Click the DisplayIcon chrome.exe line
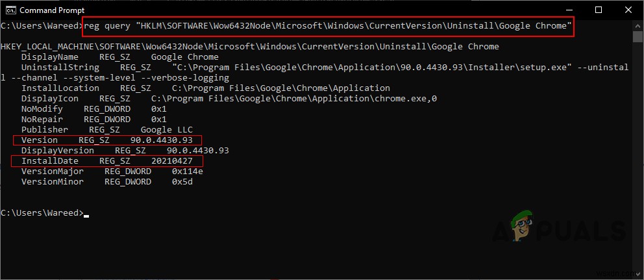Screen dimensions: 644x280 (229, 99)
